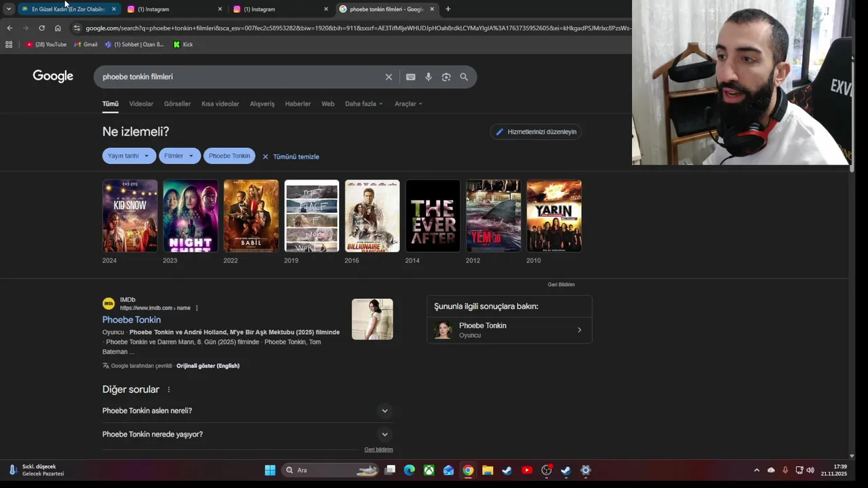Open the Kısa videolar search tab
The height and width of the screenshot is (488, 868).
220,104
